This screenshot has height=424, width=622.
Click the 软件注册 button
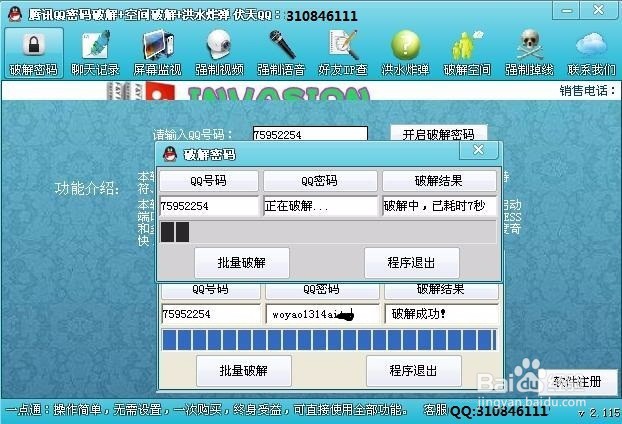(577, 382)
